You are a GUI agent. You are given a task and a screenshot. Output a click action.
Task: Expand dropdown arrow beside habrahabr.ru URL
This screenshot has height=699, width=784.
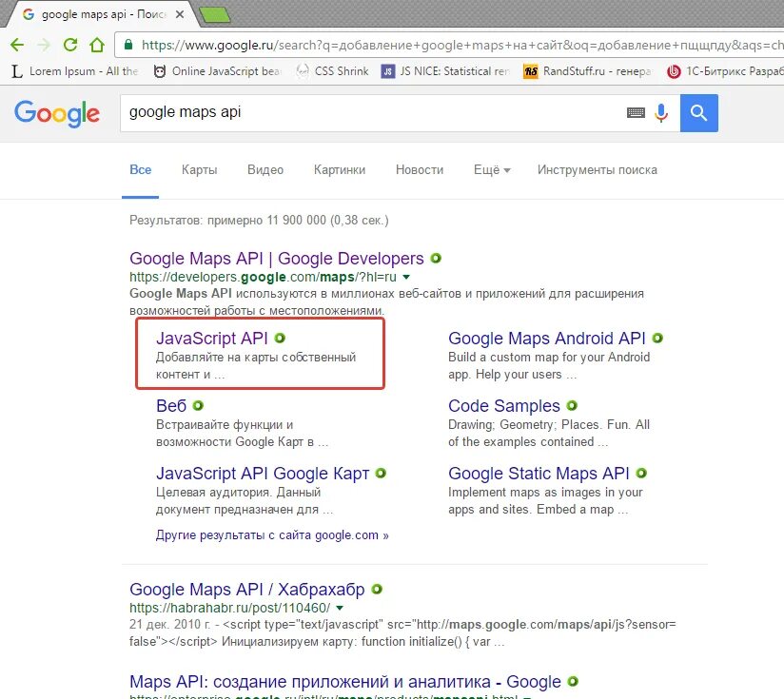click(x=340, y=608)
